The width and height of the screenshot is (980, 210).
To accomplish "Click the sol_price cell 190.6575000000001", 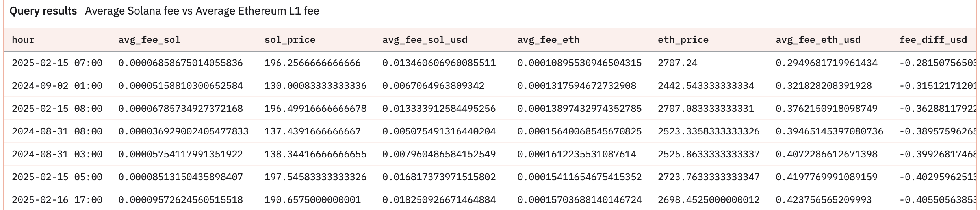I will pyautogui.click(x=312, y=200).
